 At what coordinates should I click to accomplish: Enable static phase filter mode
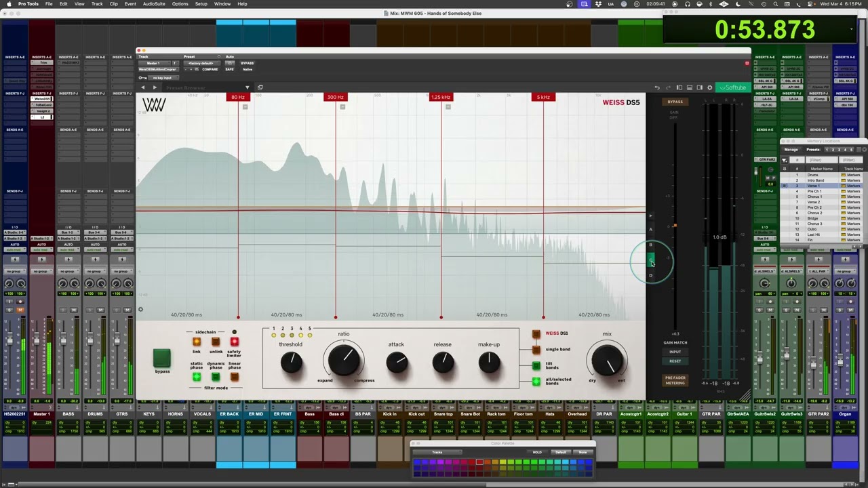tap(197, 377)
